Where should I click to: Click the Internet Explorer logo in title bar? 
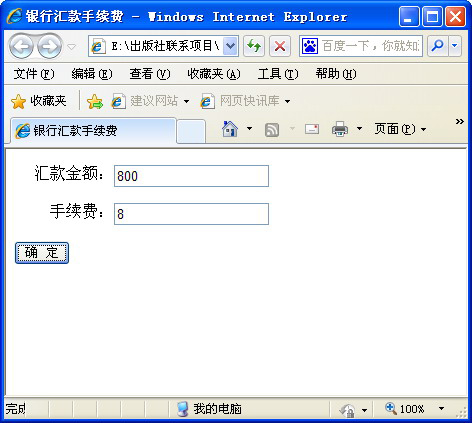15,16
